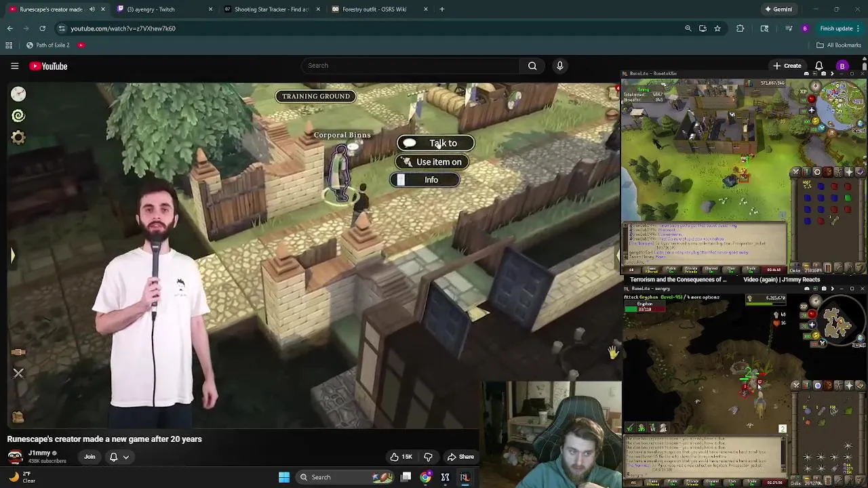Viewport: 868px width, 488px height.
Task: Toggle XP orb in top RuneLite window
Action: click(803, 91)
